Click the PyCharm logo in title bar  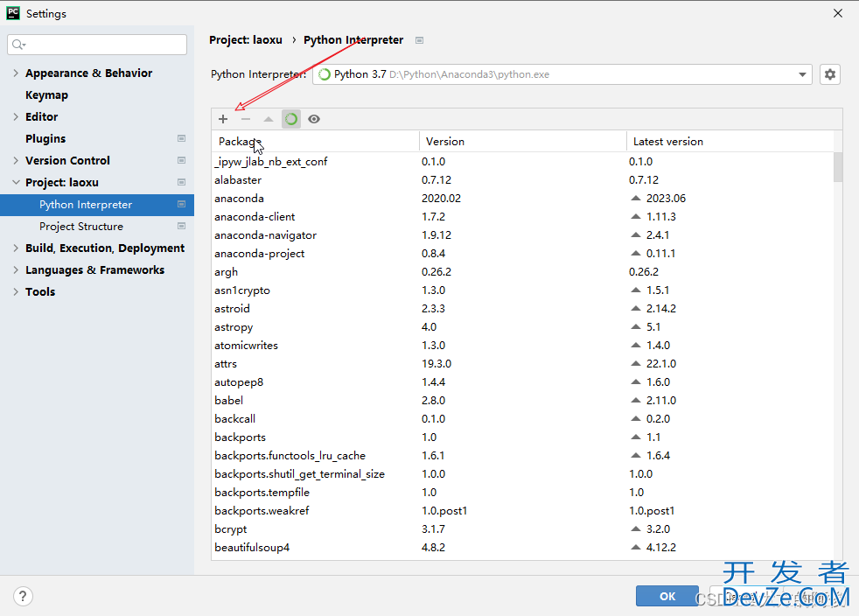tap(13, 13)
